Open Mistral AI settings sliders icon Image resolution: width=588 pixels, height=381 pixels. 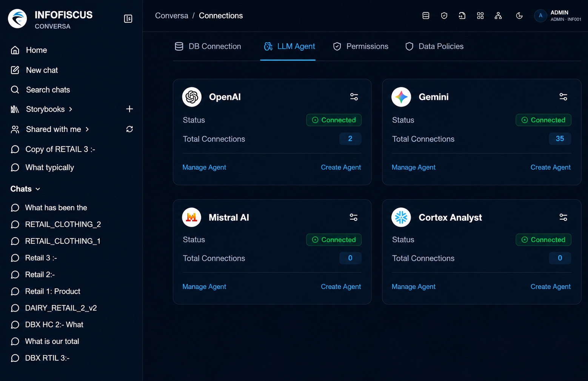pyautogui.click(x=354, y=217)
